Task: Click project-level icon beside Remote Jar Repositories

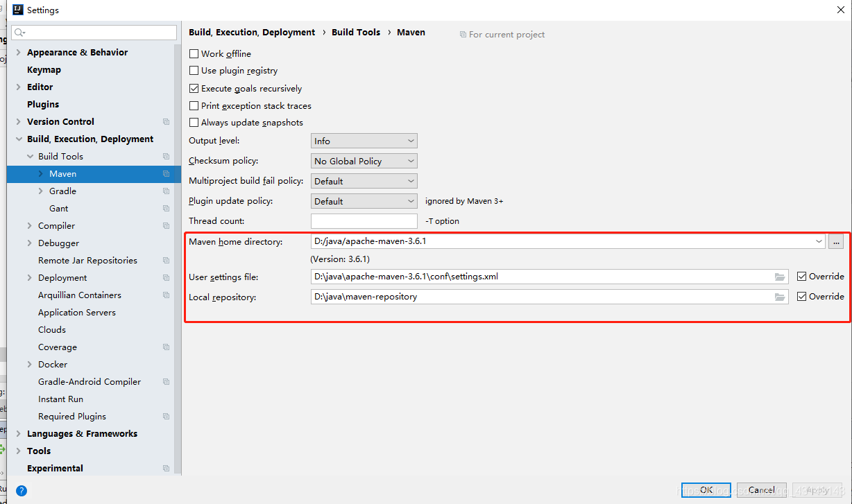Action: point(166,261)
